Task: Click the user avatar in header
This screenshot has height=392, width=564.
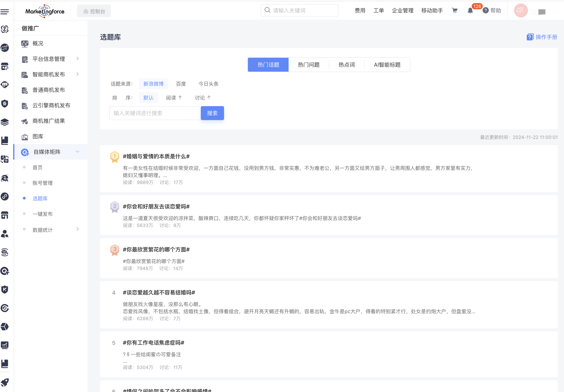Action: (x=521, y=10)
